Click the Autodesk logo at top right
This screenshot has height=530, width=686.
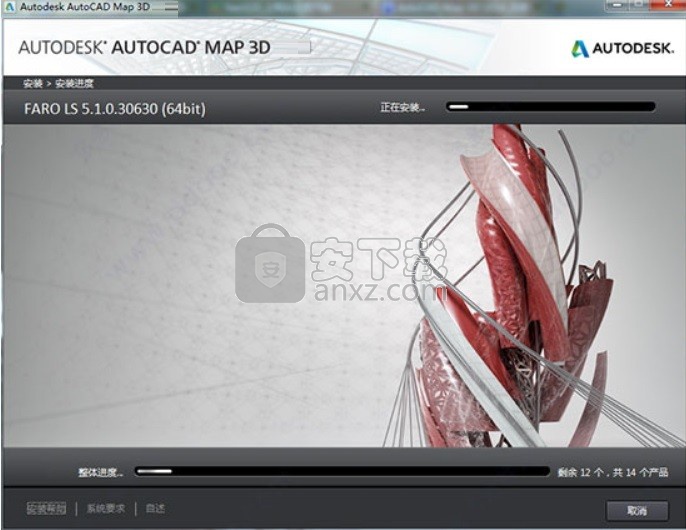622,48
